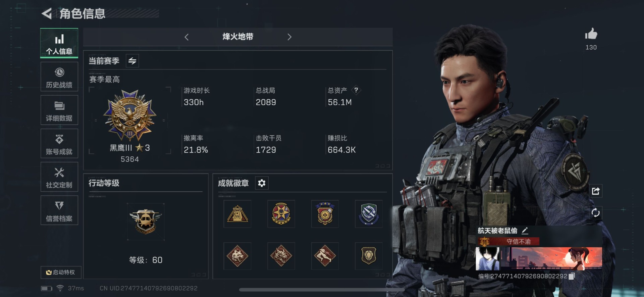Open the 烽火地带 mode selector
This screenshot has width=644, height=297.
238,37
